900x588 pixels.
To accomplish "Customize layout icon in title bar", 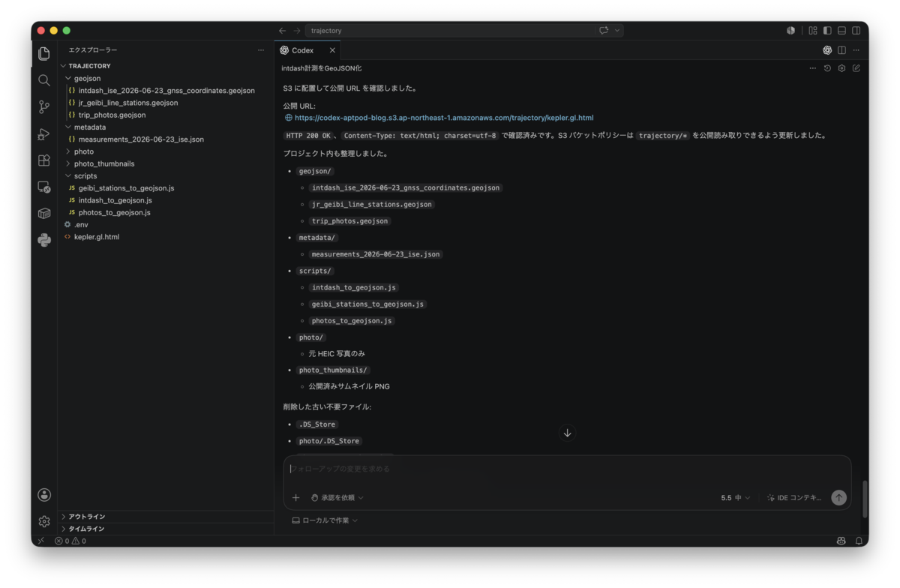I will coord(813,31).
